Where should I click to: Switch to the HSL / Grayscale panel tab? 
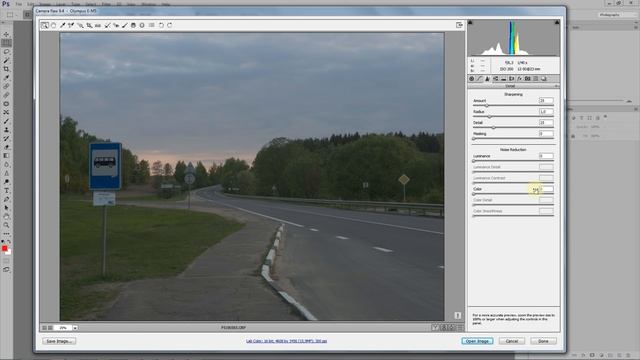[496, 79]
